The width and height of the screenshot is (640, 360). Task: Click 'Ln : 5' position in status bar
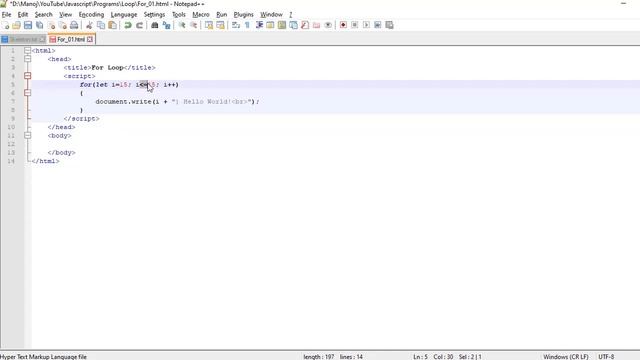pyautogui.click(x=420, y=357)
